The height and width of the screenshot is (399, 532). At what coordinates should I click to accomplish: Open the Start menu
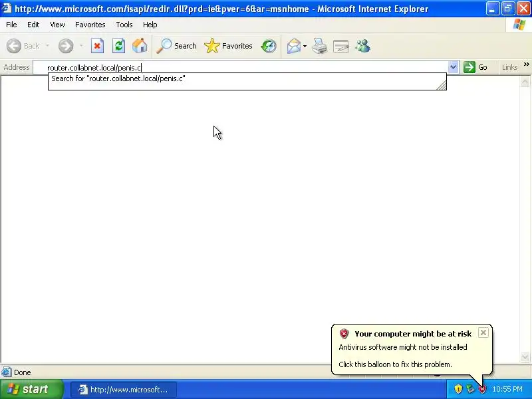pos(32,389)
